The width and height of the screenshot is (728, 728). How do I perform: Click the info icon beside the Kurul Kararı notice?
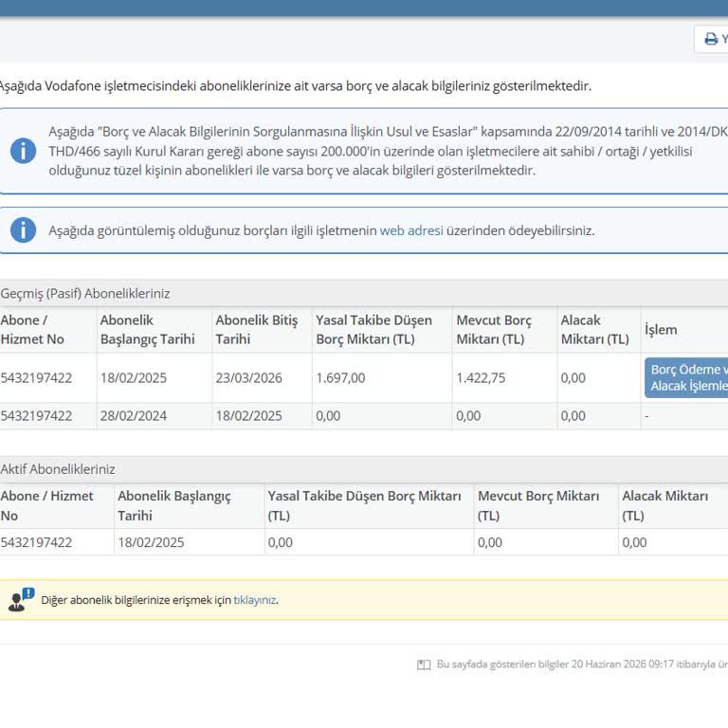pyautogui.click(x=23, y=151)
